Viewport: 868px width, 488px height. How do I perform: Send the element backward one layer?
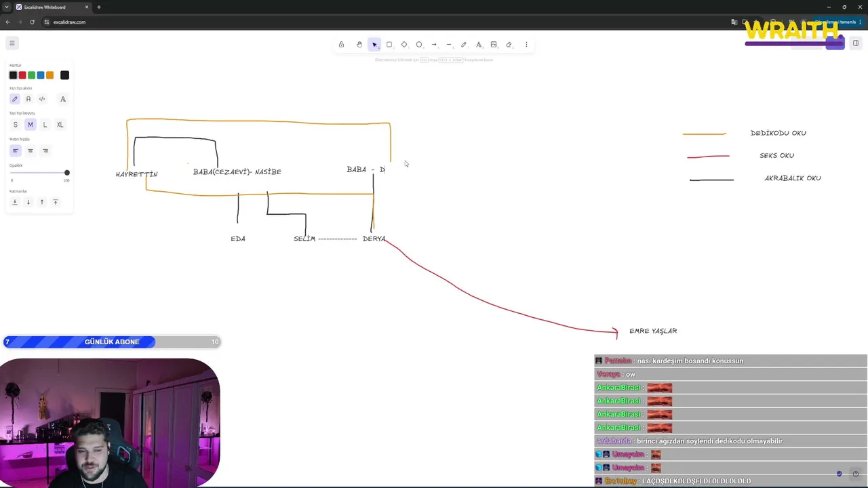28,202
